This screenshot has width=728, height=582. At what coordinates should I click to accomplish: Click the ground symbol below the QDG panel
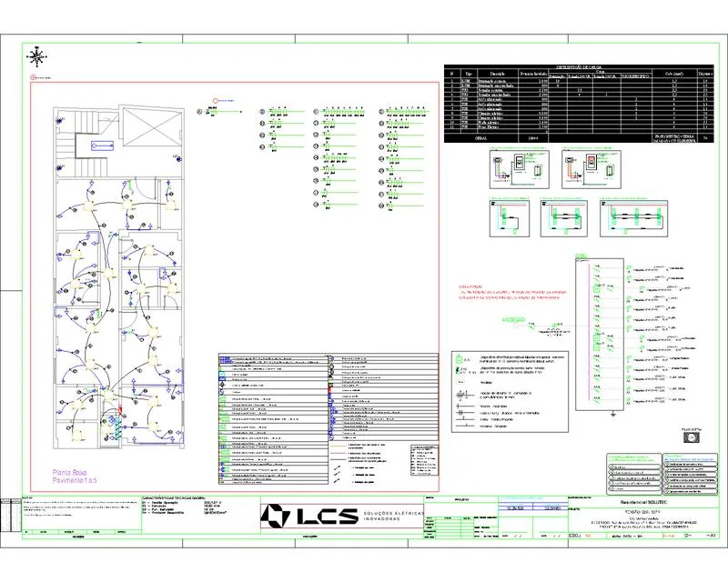click(x=612, y=414)
